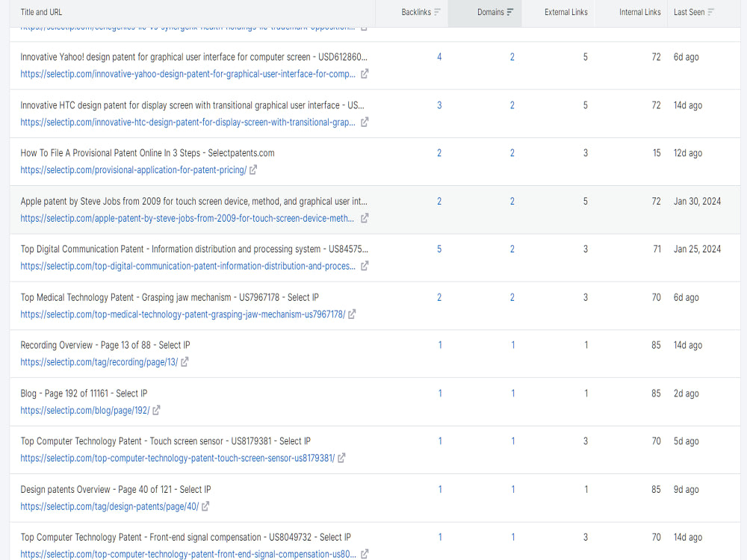The image size is (747, 560).
Task: Open external link icon for front-end signal compensation URL
Action: pos(365,554)
